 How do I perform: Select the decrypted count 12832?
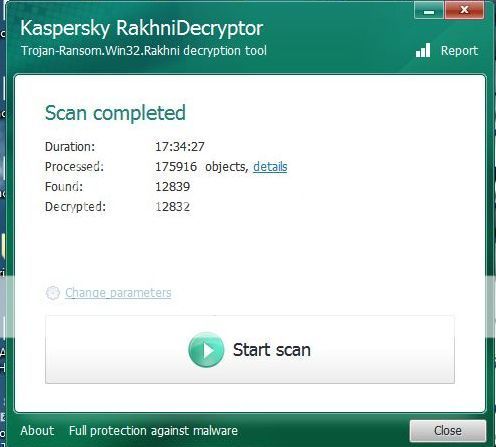click(x=173, y=207)
